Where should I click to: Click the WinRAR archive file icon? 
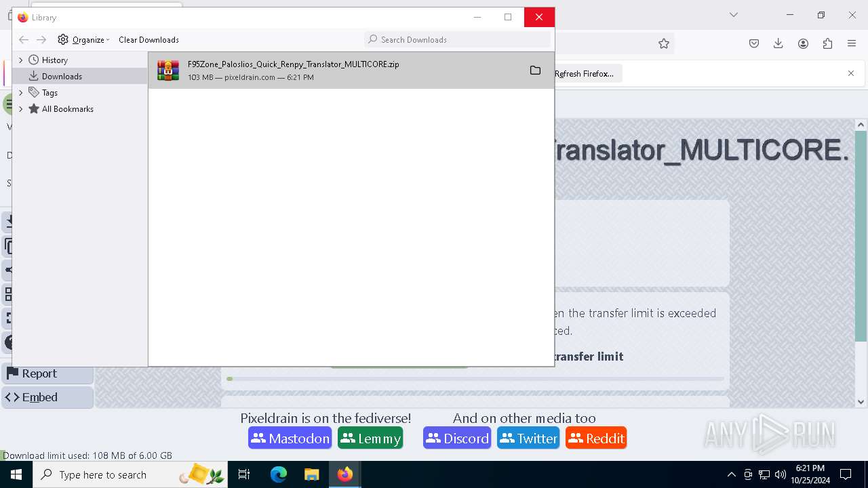coord(168,70)
